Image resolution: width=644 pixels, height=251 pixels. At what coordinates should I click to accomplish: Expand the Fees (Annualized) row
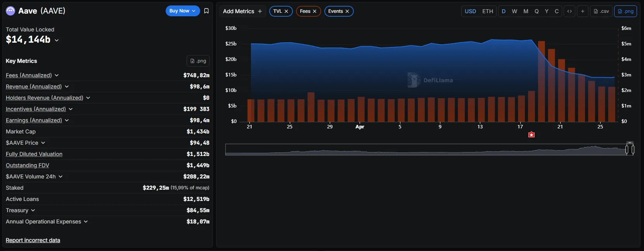pos(57,75)
